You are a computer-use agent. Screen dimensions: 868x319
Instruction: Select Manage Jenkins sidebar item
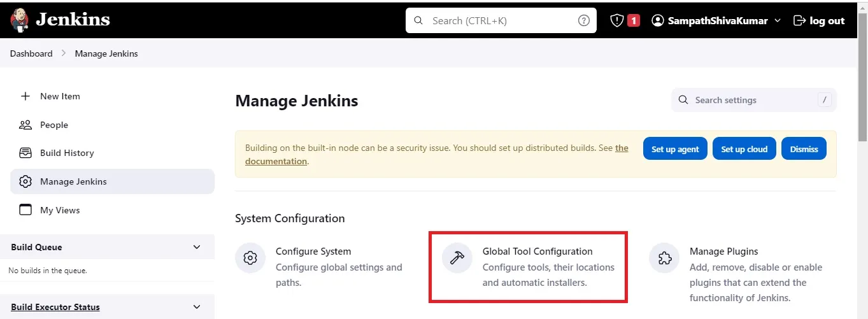point(112,181)
